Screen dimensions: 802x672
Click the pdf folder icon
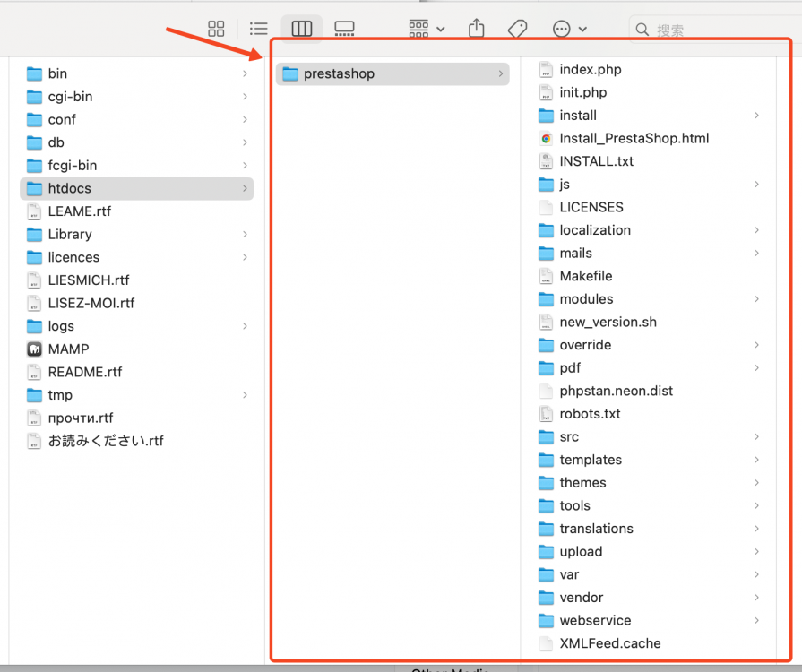click(x=547, y=367)
